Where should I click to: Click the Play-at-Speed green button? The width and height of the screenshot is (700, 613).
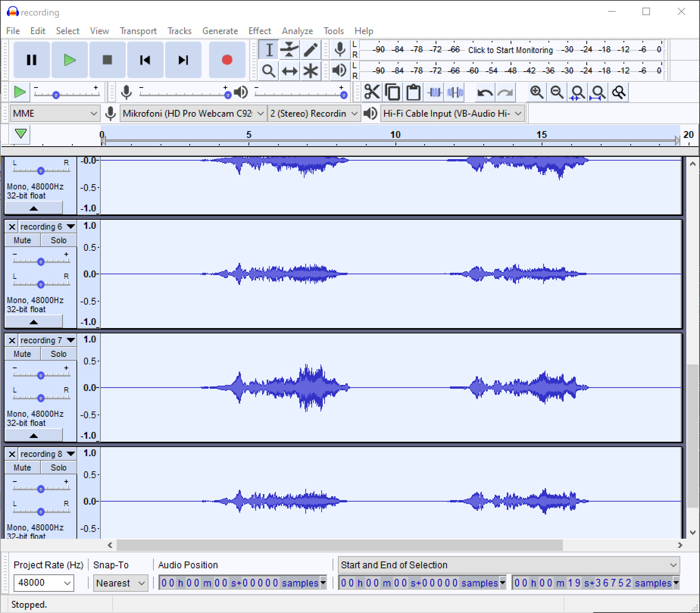pos(19,92)
